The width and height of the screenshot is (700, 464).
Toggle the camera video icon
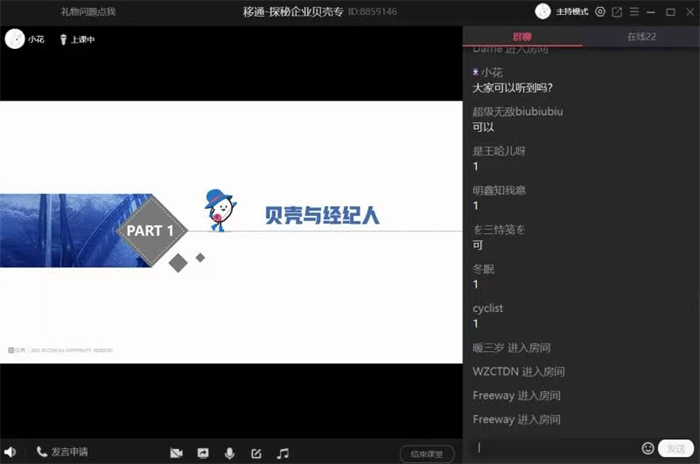176,453
